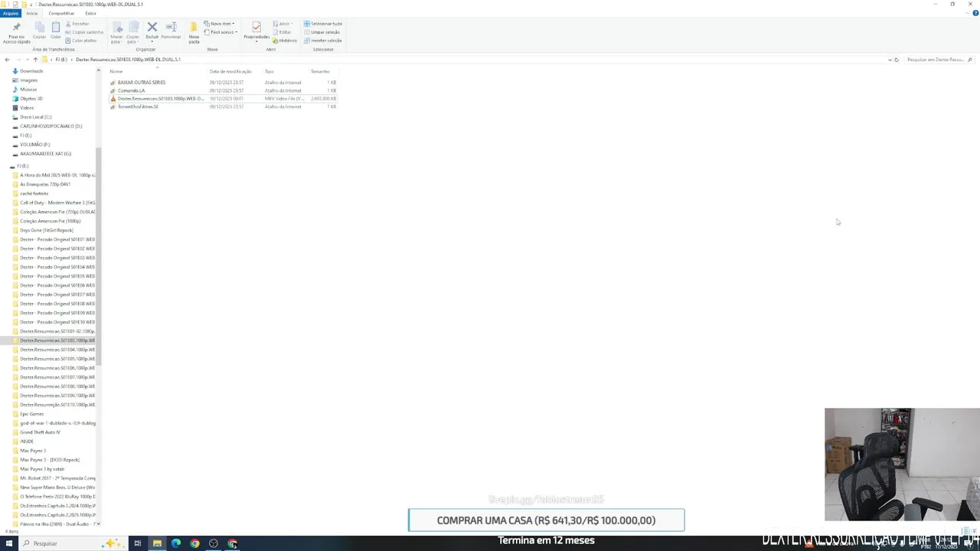Open Google Chrome from the taskbar
The height and width of the screenshot is (551, 980).
[194, 543]
